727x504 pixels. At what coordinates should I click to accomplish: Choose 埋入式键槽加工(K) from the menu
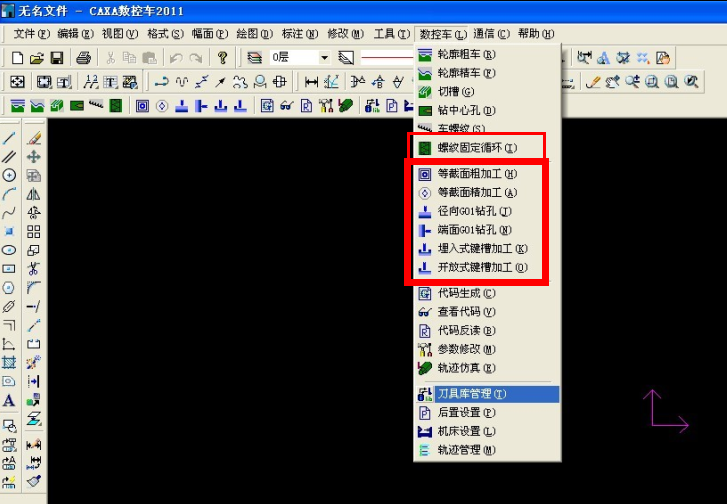(487, 249)
